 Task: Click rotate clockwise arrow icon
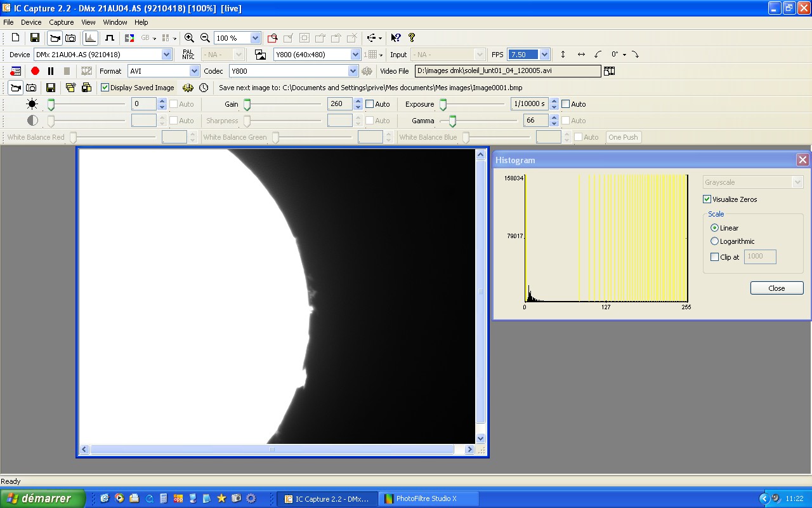(635, 55)
